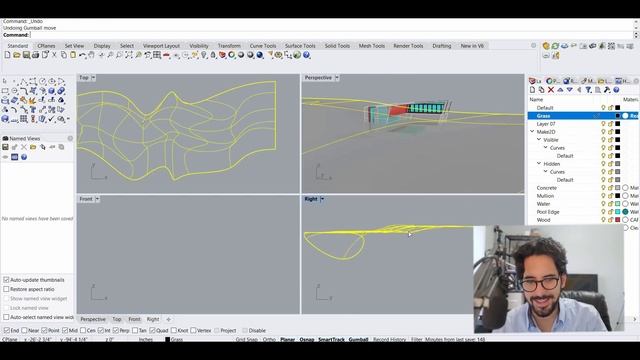The height and width of the screenshot is (360, 640).
Task: Click the Print icon in Standard toolbar
Action: point(36,55)
